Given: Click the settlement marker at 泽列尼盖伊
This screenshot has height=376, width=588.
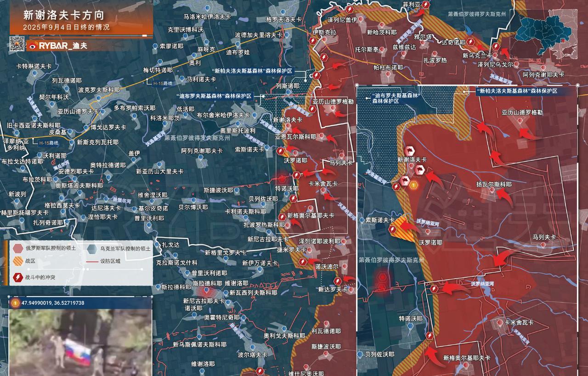Looking at the screenshot, I should coord(361,19).
